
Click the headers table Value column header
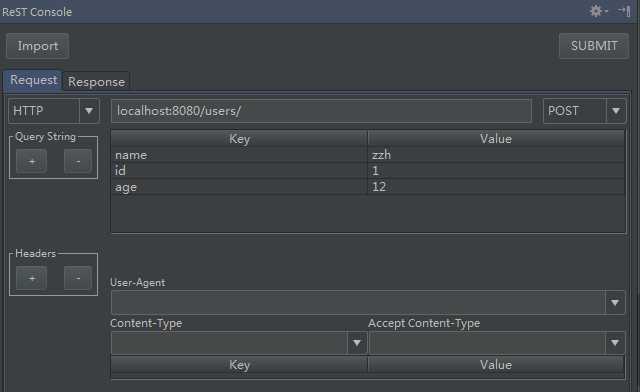(x=496, y=365)
